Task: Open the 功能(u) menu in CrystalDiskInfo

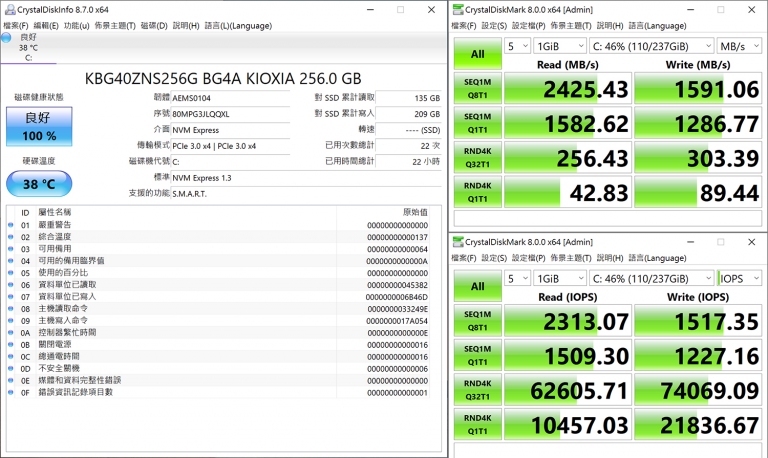Action: pos(76,25)
